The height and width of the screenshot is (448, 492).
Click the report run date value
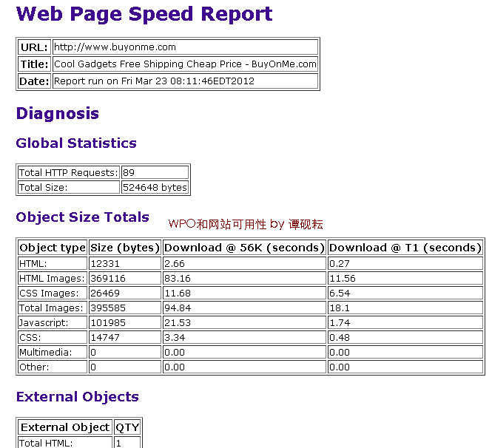tap(154, 81)
